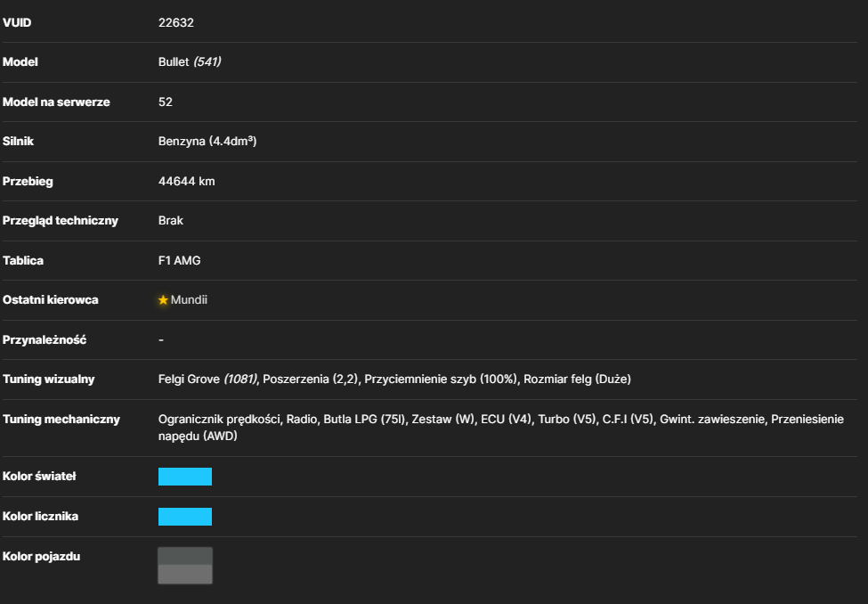This screenshot has height=604, width=868.
Task: Click the Przegląd techniczny value Brak
Action: 171,221
